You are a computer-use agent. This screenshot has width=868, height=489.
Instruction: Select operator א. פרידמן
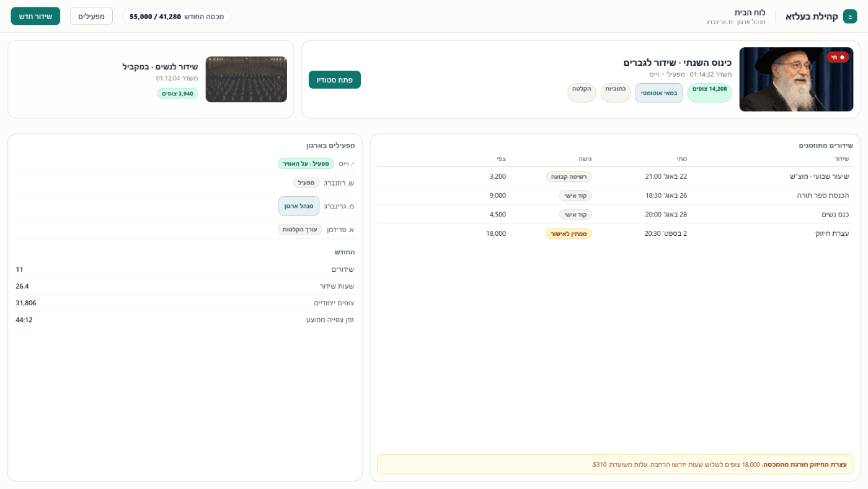pos(341,230)
